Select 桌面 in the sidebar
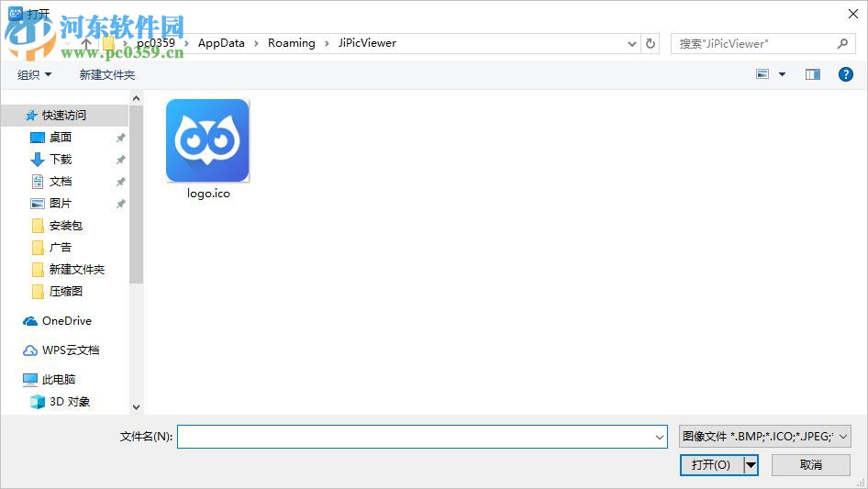The image size is (868, 489). [x=61, y=138]
